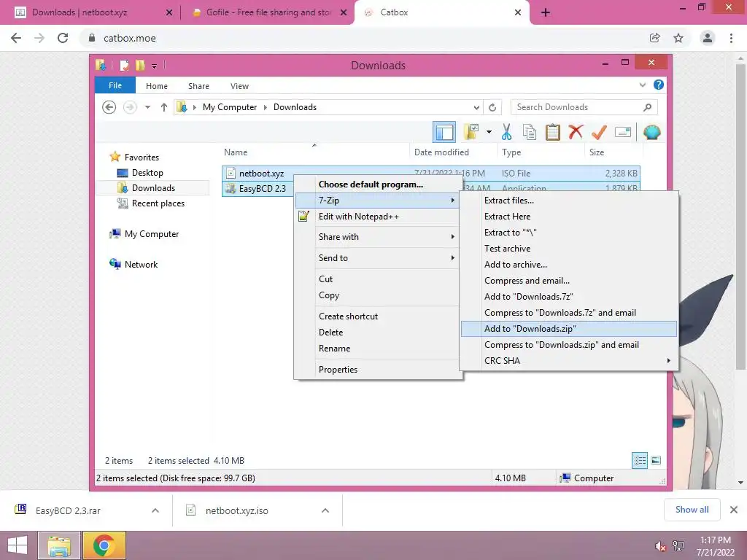Expand the 'Send to' submenu
This screenshot has height=560, width=747.
click(x=379, y=257)
